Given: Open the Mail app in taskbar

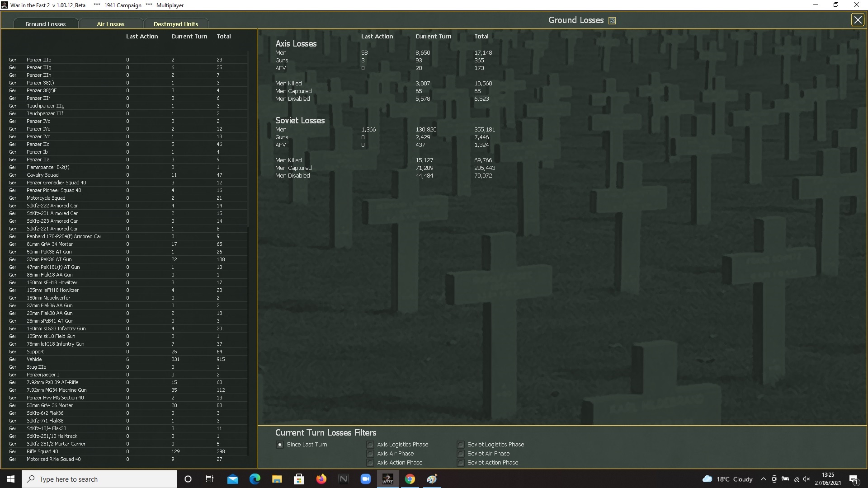Looking at the screenshot, I should (x=232, y=479).
